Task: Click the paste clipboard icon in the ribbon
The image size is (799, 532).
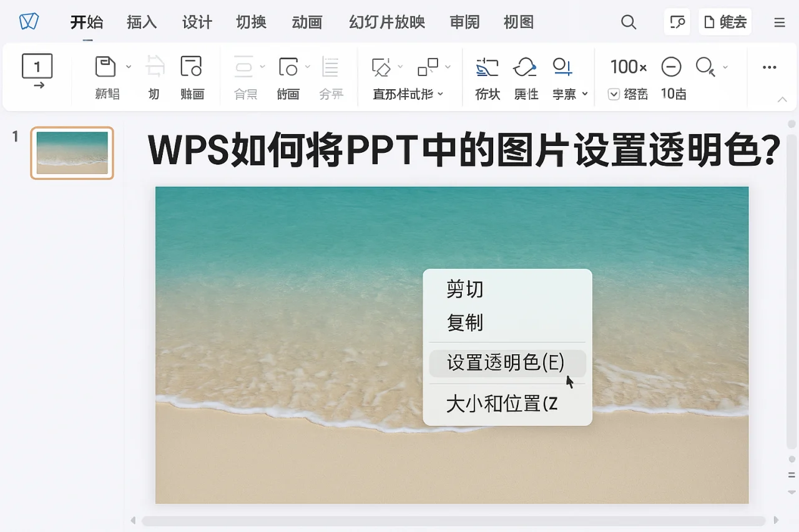Action: [x=106, y=67]
